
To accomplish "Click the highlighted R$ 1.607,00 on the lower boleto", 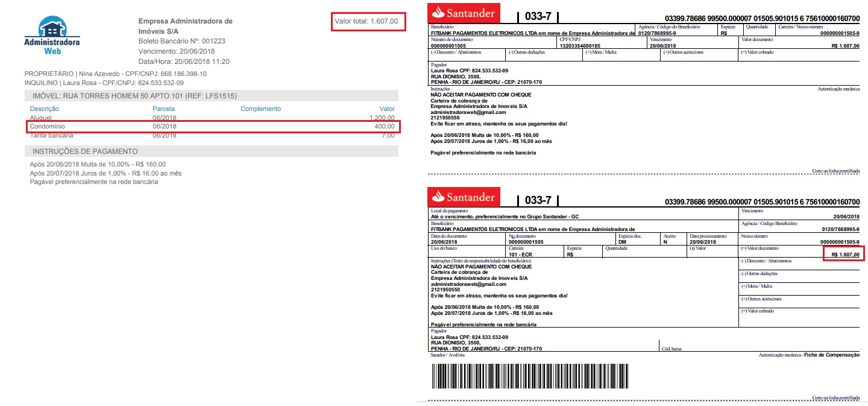I will click(844, 255).
